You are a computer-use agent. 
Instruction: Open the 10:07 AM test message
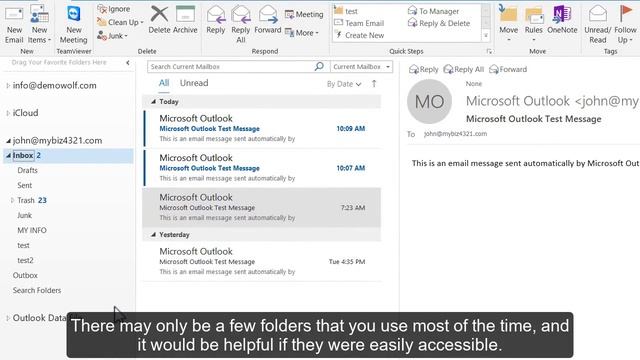tap(262, 168)
